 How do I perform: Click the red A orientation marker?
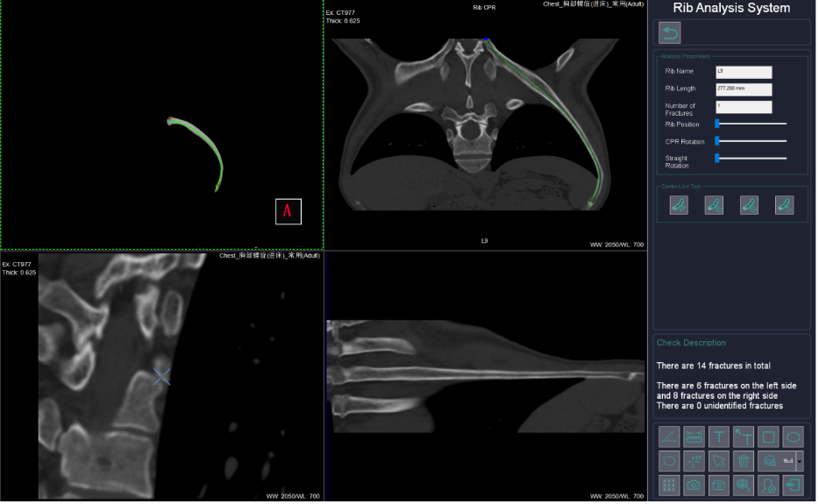tap(288, 211)
